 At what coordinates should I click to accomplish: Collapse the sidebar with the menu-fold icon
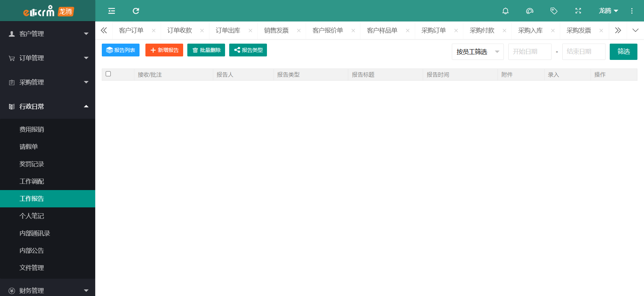pyautogui.click(x=111, y=11)
